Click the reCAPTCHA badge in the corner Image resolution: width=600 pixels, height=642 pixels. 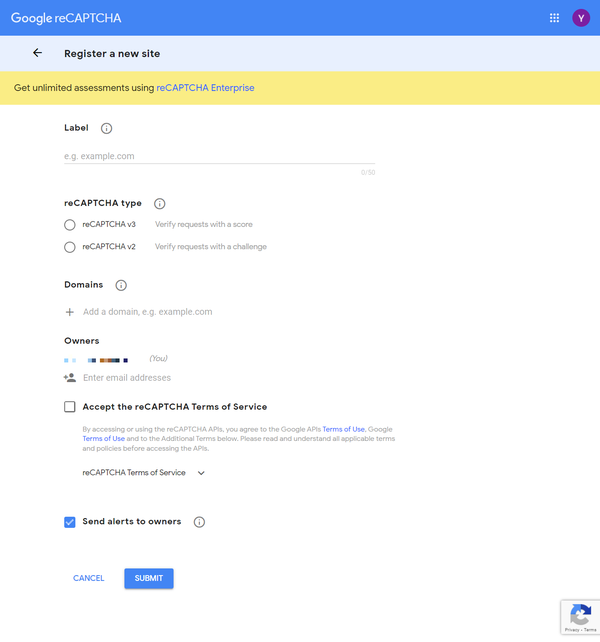tap(580, 617)
